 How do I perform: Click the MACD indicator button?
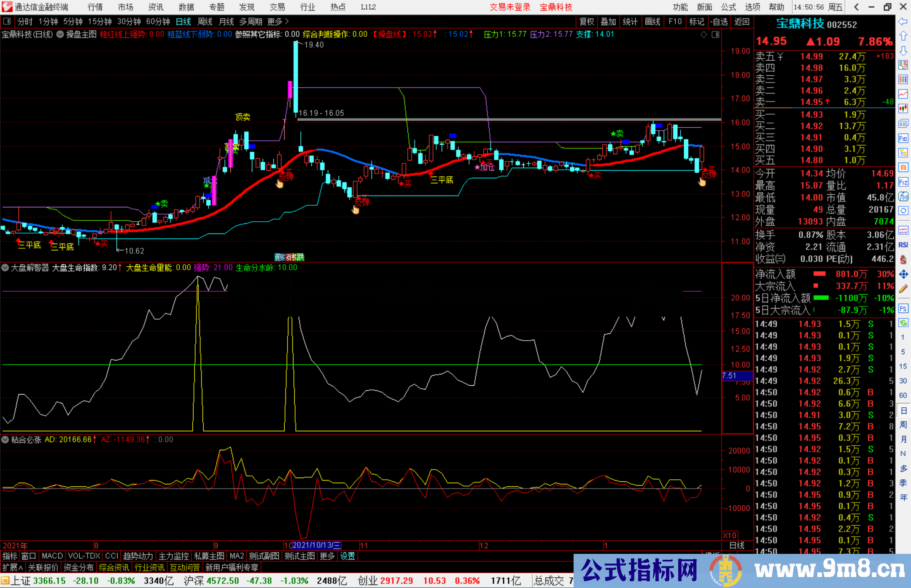tap(52, 556)
